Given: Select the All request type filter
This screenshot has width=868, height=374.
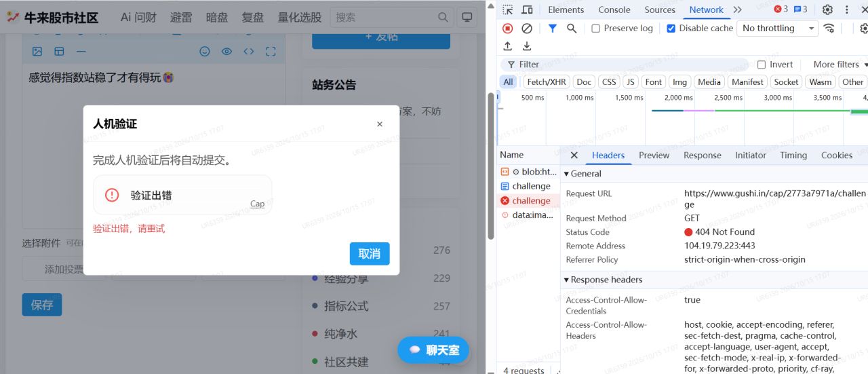Looking at the screenshot, I should [x=508, y=82].
